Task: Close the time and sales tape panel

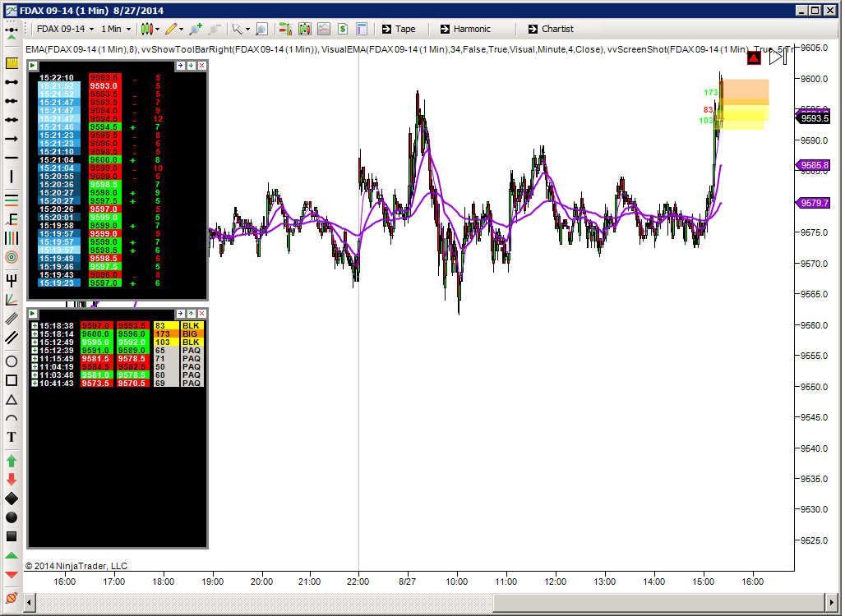Action: coord(201,66)
